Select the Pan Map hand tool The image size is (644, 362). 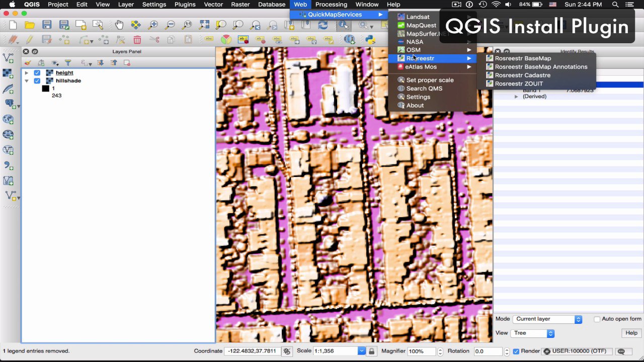(x=119, y=25)
